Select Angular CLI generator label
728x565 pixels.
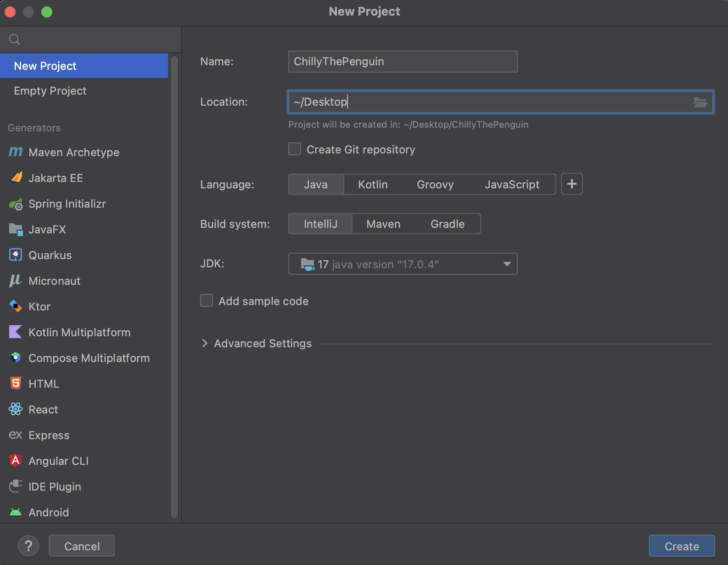pyautogui.click(x=58, y=461)
